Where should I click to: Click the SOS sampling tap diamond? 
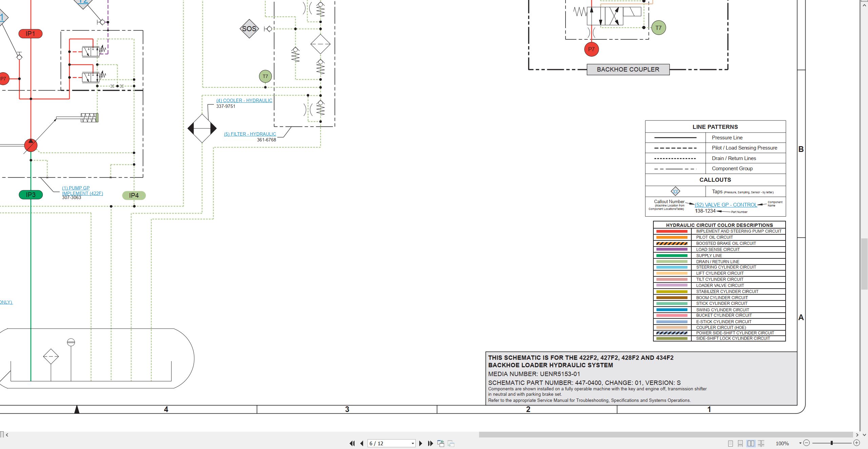coord(249,29)
